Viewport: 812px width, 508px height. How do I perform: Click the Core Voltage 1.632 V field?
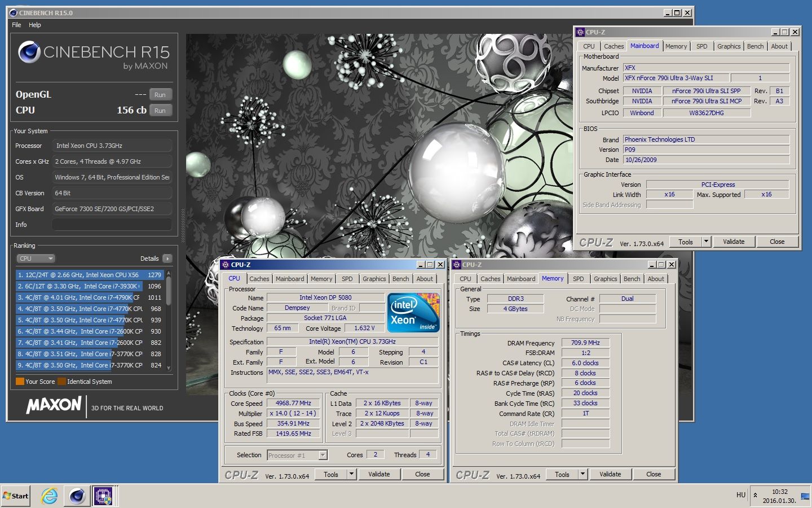point(364,328)
